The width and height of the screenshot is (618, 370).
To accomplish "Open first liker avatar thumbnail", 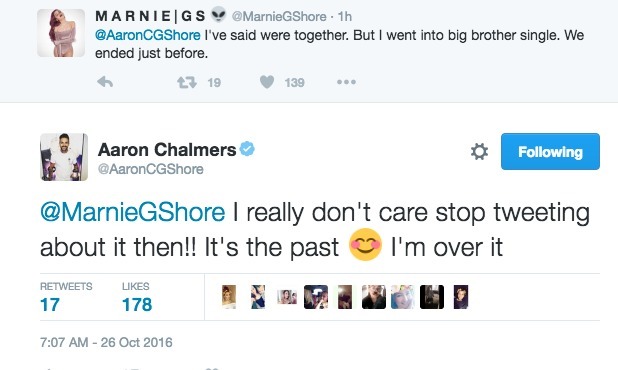I will (x=229, y=297).
